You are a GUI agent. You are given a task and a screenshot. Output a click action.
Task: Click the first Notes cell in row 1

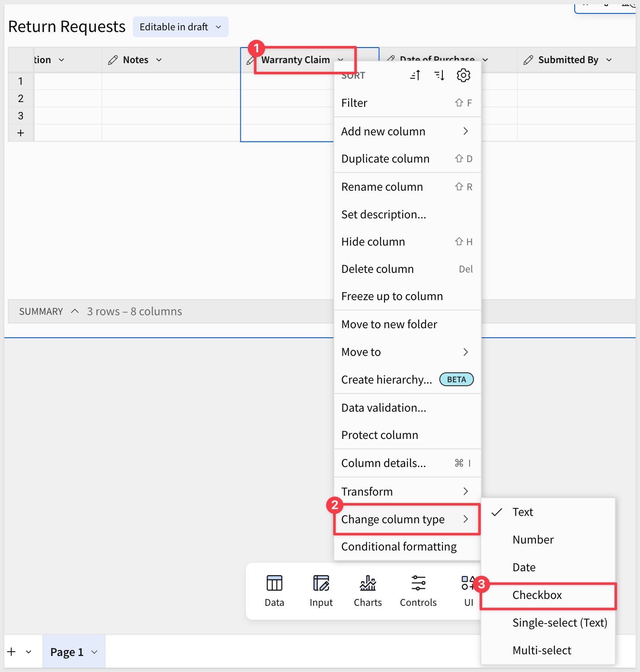pos(171,81)
